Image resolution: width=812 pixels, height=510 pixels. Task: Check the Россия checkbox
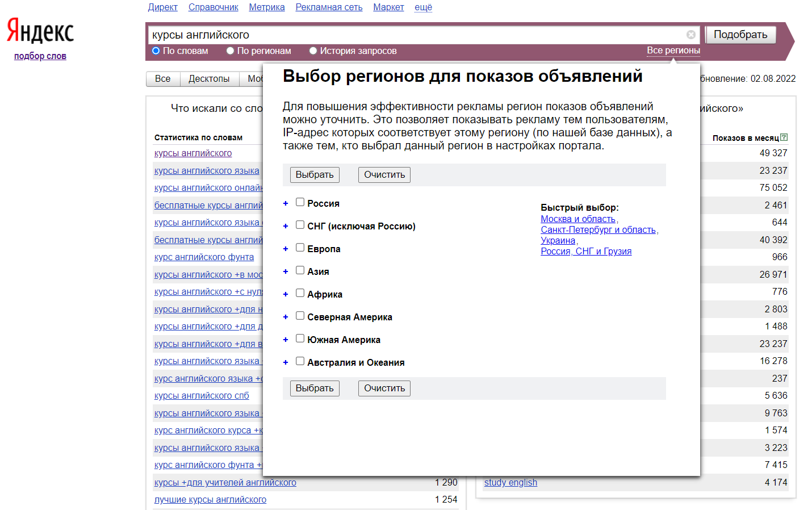point(300,202)
